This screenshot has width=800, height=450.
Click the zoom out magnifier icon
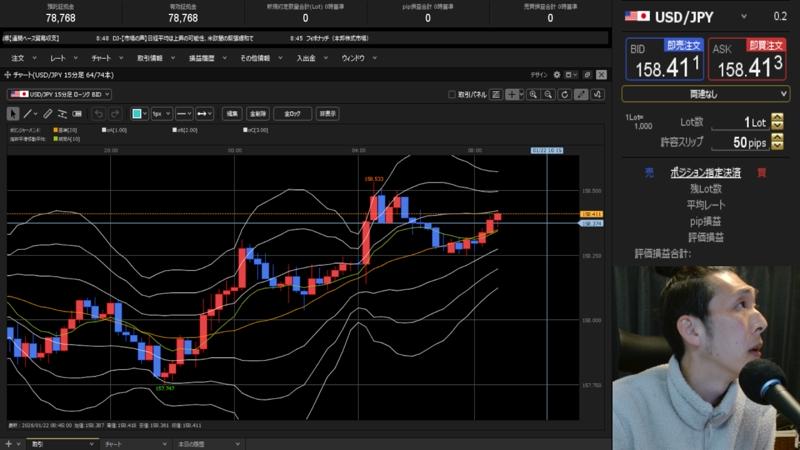[549, 94]
